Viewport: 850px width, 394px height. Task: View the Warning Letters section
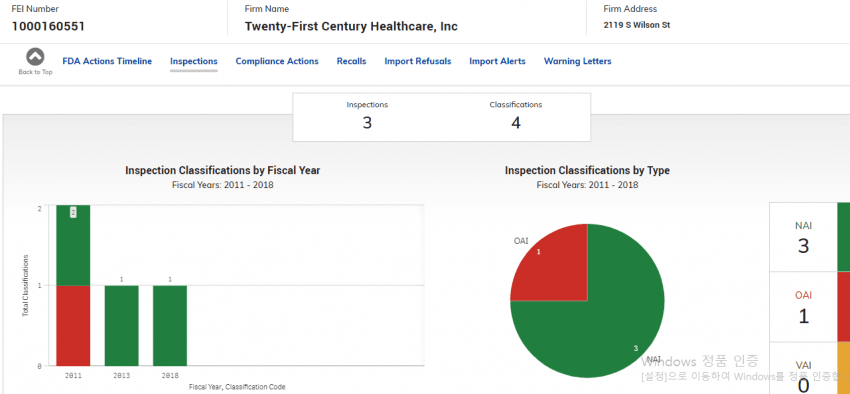click(577, 61)
